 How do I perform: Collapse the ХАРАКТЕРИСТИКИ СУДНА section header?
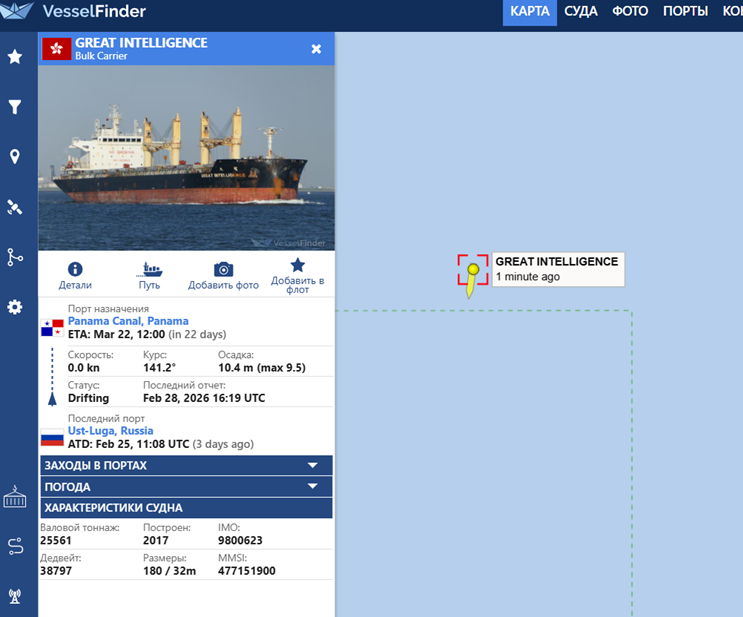tap(186, 508)
